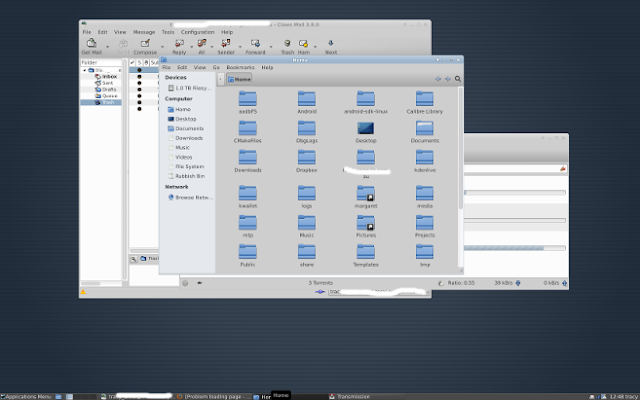Image resolution: width=640 pixels, height=400 pixels.
Task: Click the top torrent progress bar in Transmission
Action: click(514, 192)
